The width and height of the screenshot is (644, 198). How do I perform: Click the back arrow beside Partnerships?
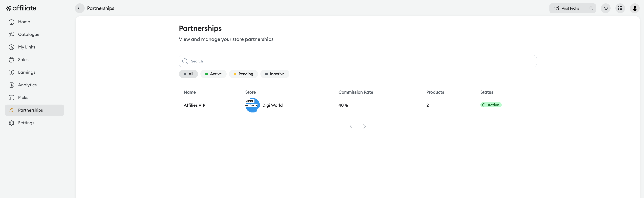pos(79,8)
